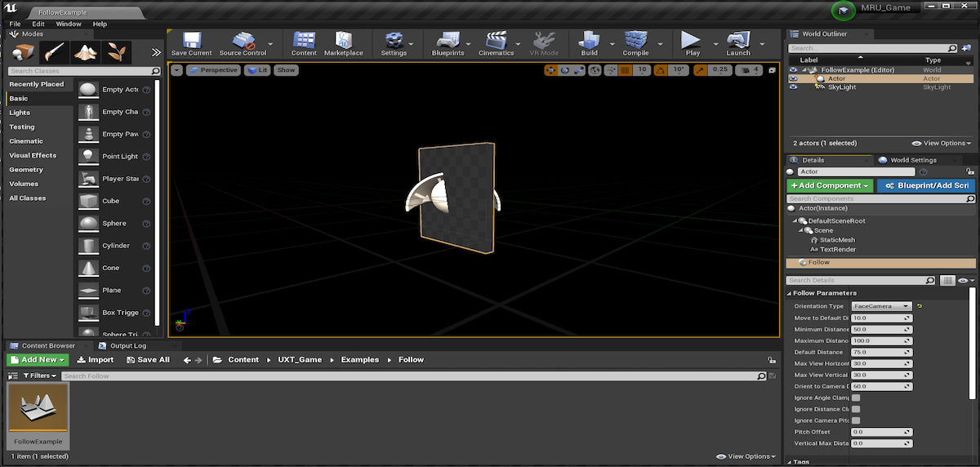Screen dimensions: 980x467
Task: Click the Build toolbar icon
Action: click(589, 42)
